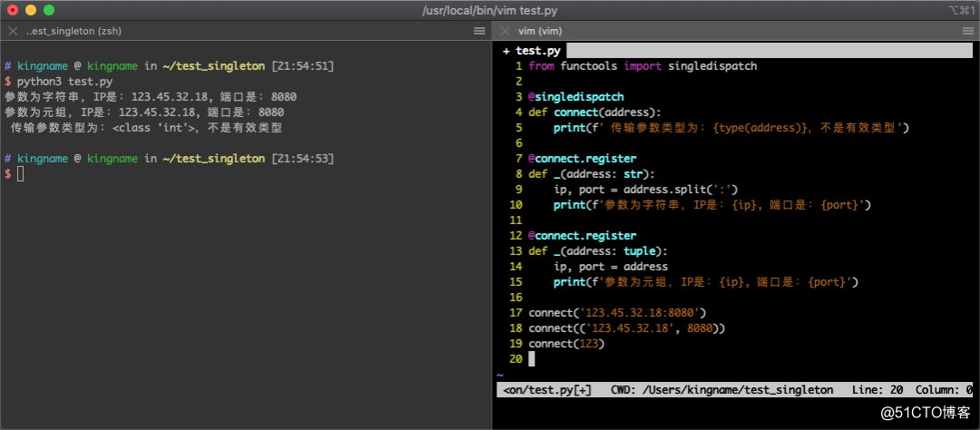Click the yellow minimize window button
This screenshot has width=980, height=430.
pyautogui.click(x=31, y=10)
